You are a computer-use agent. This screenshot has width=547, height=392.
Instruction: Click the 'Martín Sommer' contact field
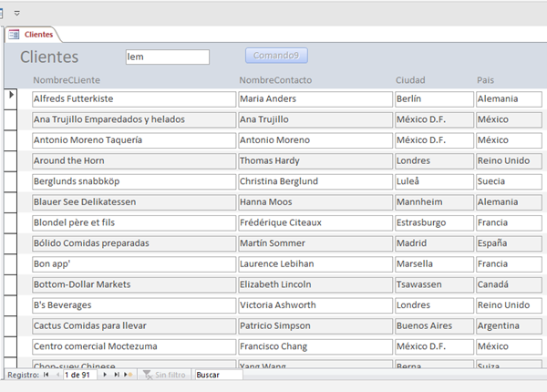tap(315, 243)
